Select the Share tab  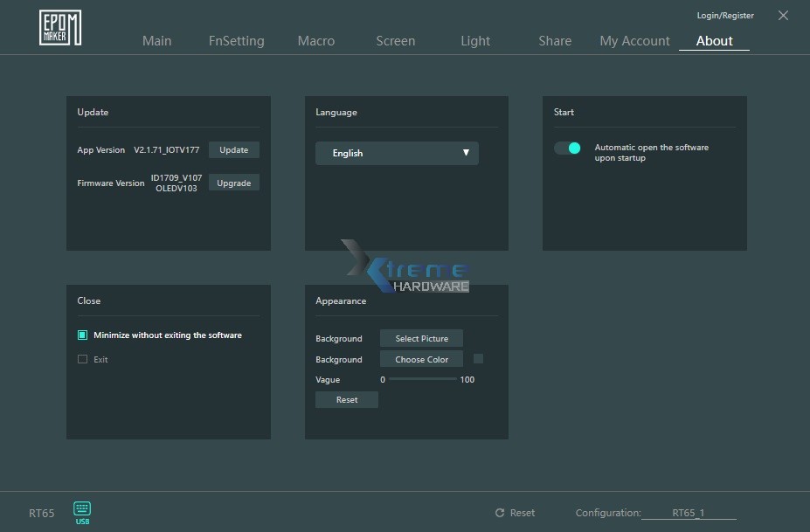pyautogui.click(x=554, y=40)
